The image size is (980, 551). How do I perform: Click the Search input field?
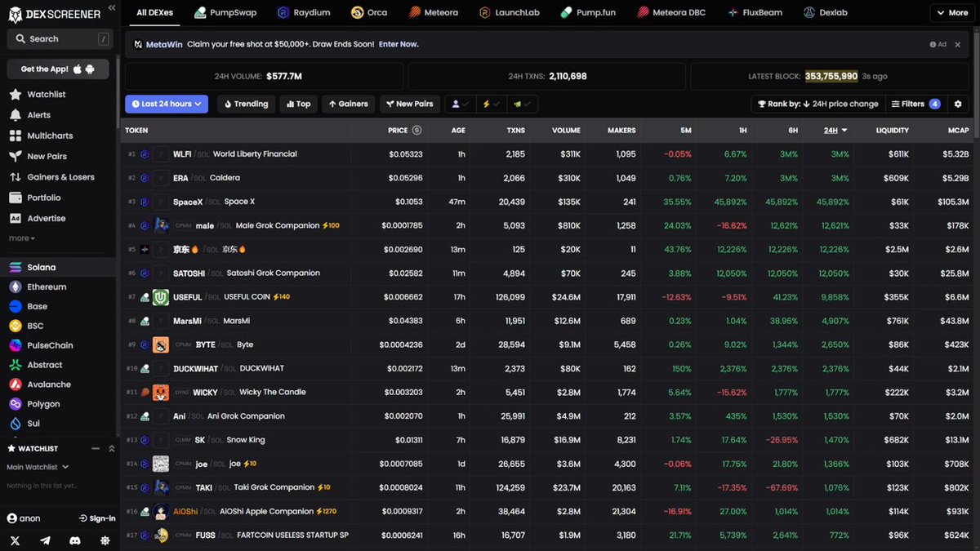coord(60,39)
